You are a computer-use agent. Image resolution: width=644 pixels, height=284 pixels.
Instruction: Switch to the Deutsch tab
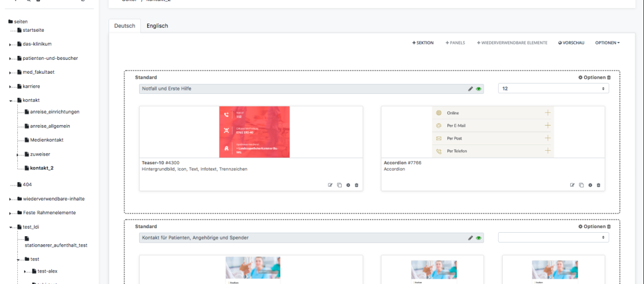(x=125, y=25)
